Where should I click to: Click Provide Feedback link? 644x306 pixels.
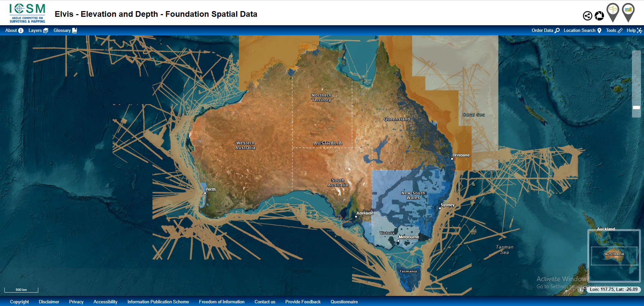(303, 302)
